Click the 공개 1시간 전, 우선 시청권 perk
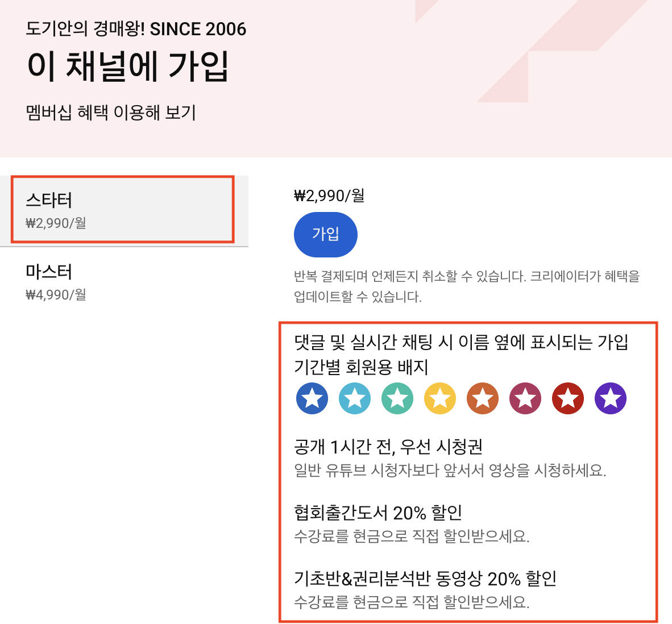This screenshot has height=624, width=672. point(388,446)
